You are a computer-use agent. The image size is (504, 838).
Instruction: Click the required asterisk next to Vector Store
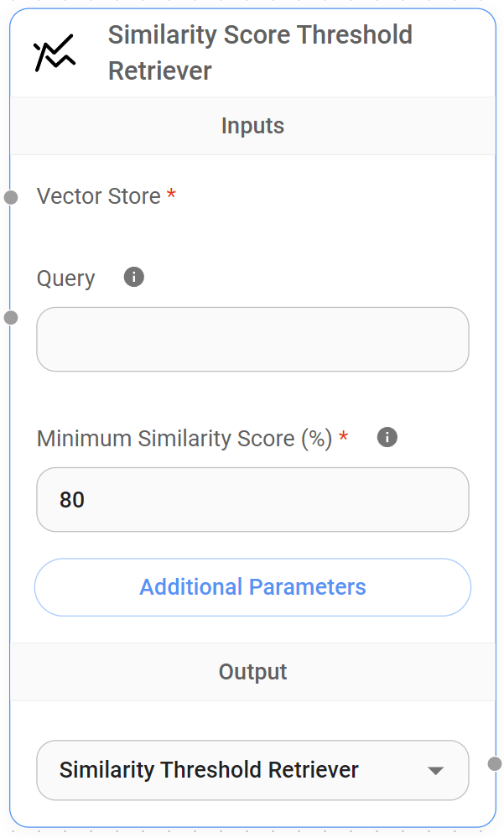click(x=172, y=192)
